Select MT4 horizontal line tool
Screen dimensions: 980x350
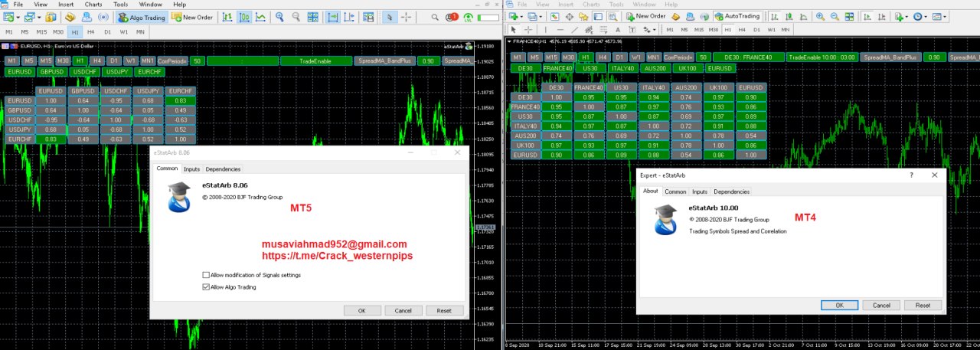coord(560,30)
